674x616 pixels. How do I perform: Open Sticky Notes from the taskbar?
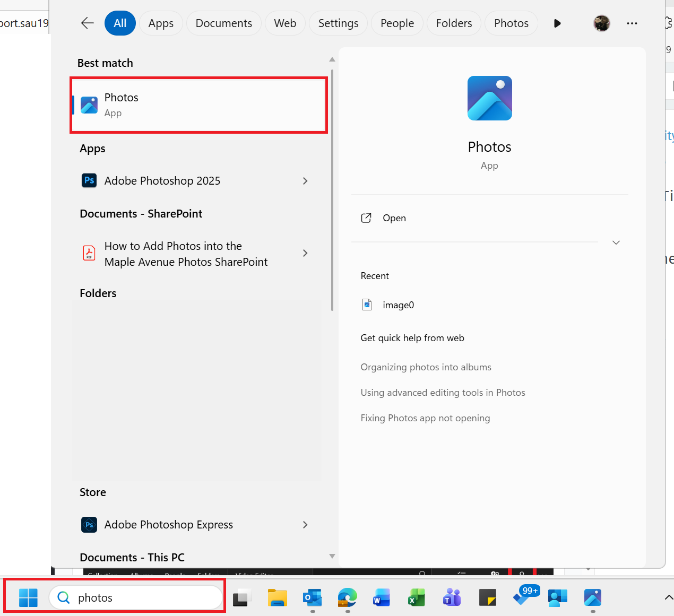tap(487, 598)
